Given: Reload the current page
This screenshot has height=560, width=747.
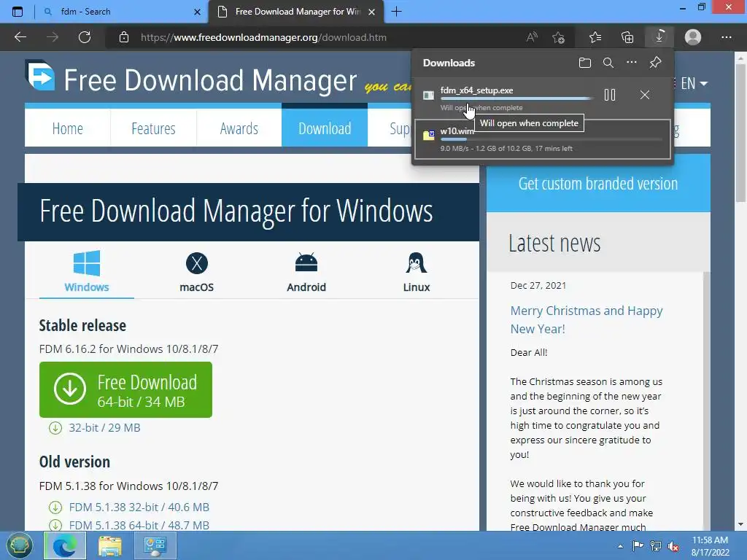Looking at the screenshot, I should [85, 37].
